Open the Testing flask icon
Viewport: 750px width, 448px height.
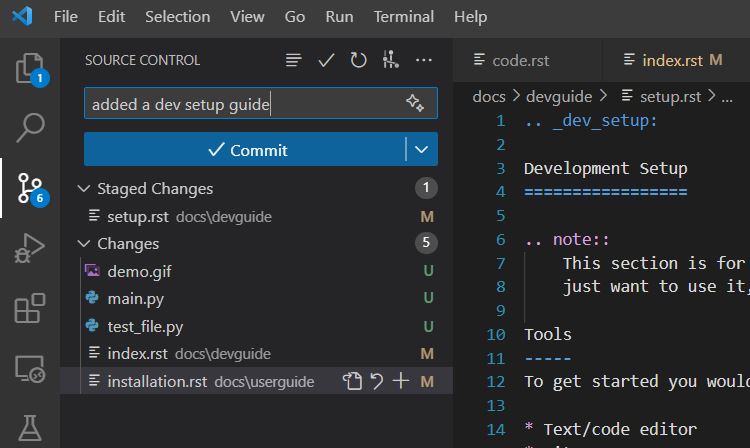[29, 428]
